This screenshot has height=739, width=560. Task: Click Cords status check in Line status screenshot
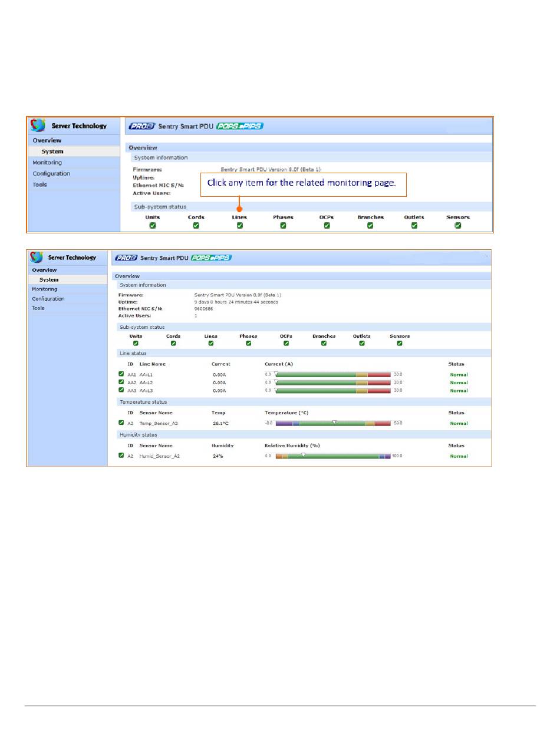(x=173, y=344)
